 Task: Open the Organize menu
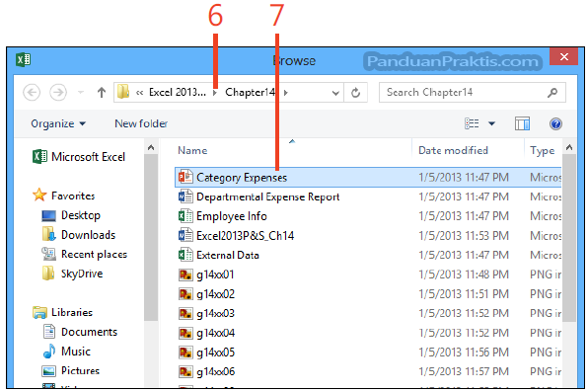tap(58, 123)
